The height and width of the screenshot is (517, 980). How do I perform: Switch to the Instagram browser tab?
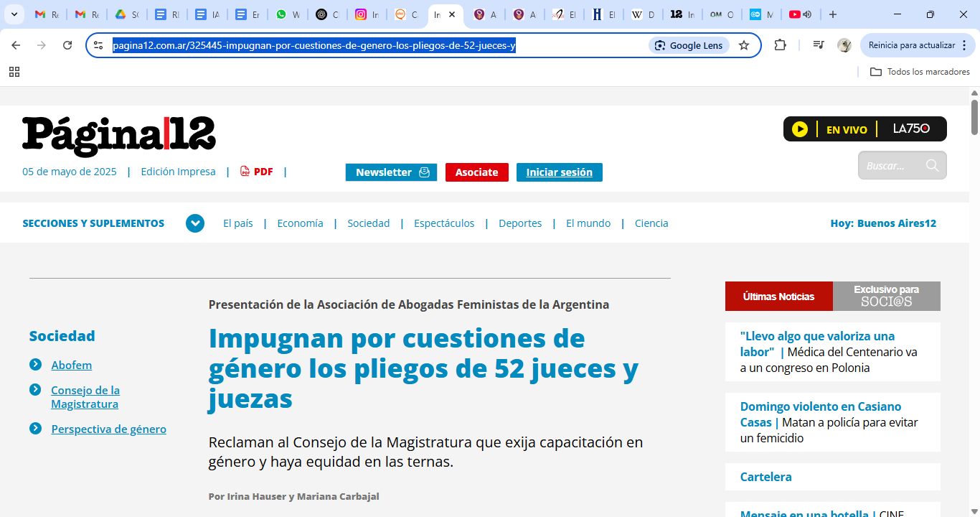[367, 14]
